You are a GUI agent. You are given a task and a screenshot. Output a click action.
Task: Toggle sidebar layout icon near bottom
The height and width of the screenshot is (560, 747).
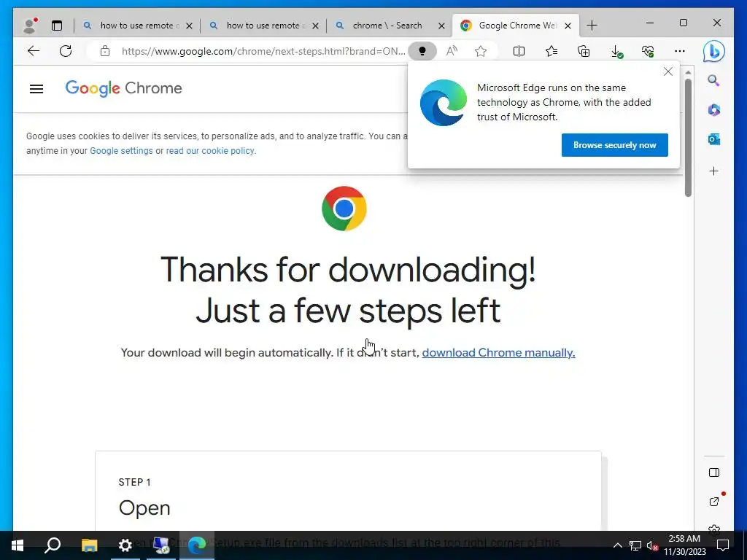click(713, 472)
